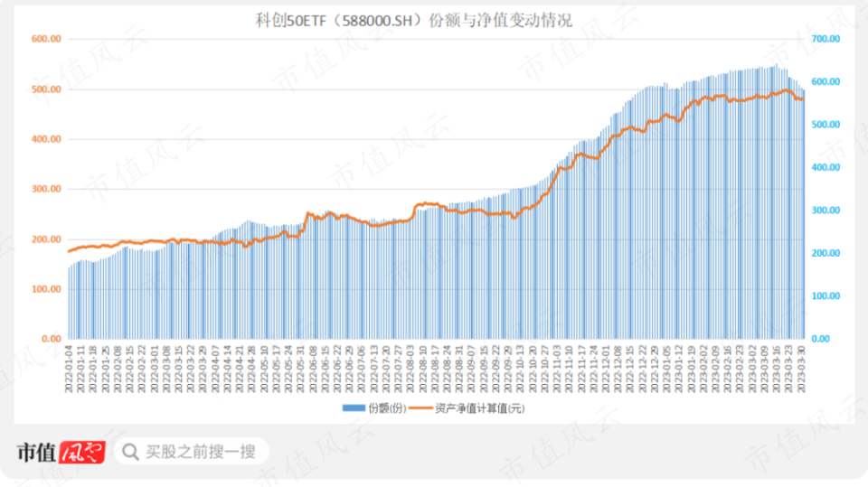The height and width of the screenshot is (487, 868).
Task: Click the red 风云 logo badge
Action: click(x=83, y=452)
